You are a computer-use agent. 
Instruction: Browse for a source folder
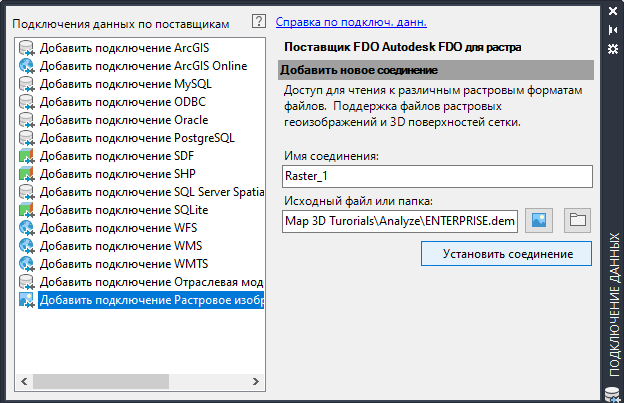[x=577, y=220]
